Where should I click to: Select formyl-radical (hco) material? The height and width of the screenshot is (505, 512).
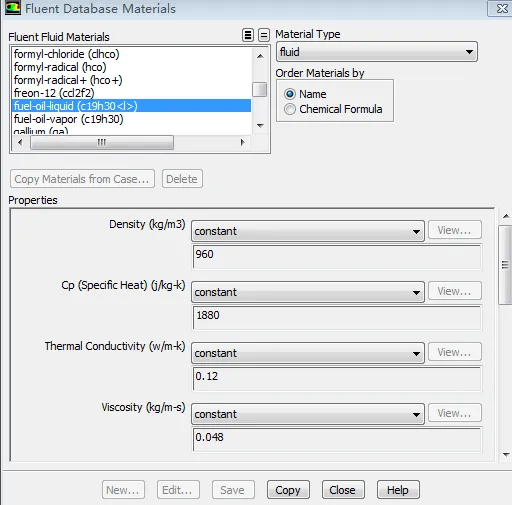(x=132, y=67)
